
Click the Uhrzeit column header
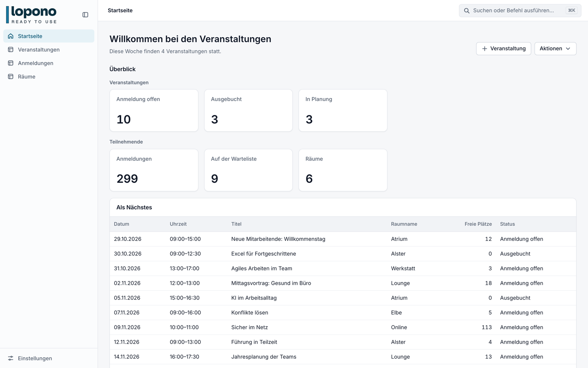pos(178,224)
